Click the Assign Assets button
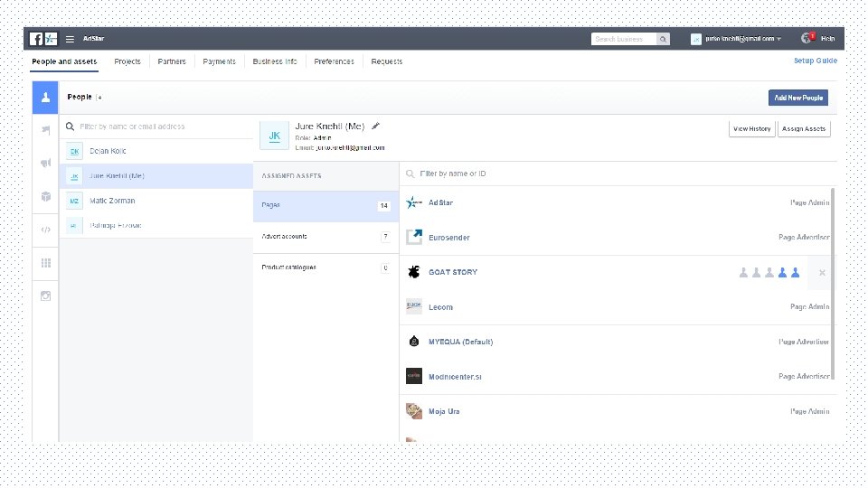The height and width of the screenshot is (488, 868). (x=804, y=129)
